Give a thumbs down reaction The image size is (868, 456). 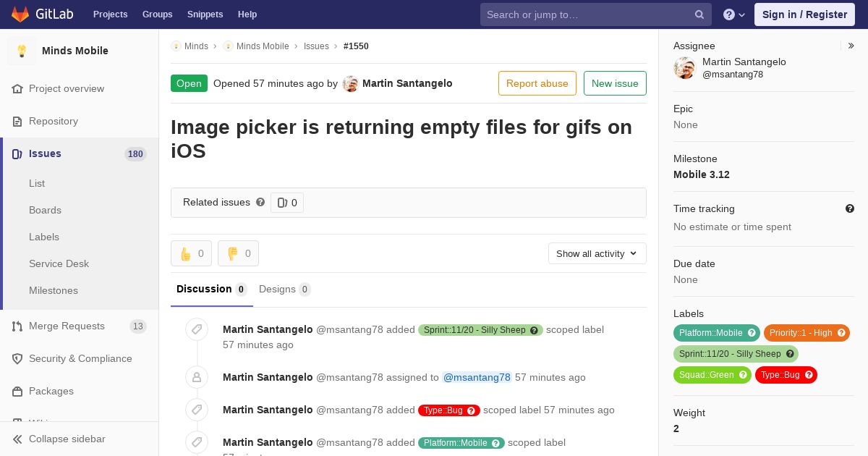[x=238, y=253]
